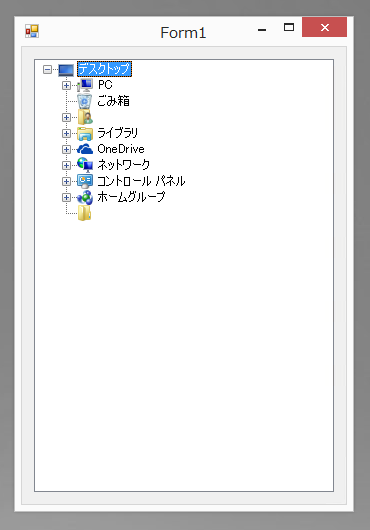
Task: Expand the ネットワーク node
Action: click(x=66, y=165)
